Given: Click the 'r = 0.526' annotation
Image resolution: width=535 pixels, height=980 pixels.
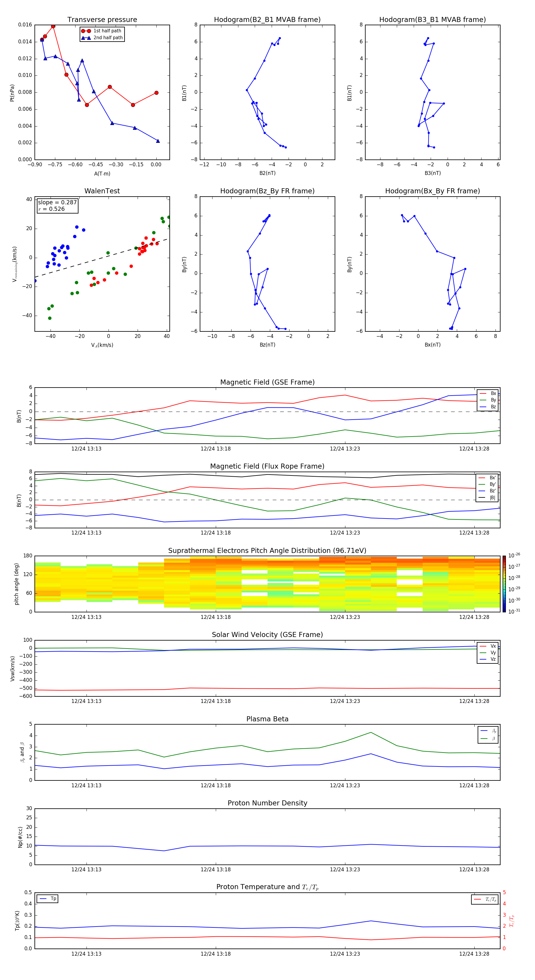Looking at the screenshot, I should (x=51, y=209).
